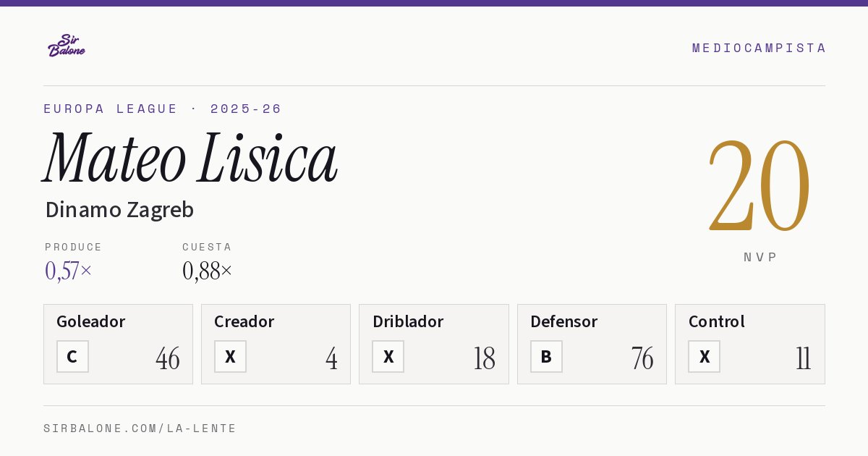Click the Goleador card title
The image size is (868, 456).
[x=91, y=321]
